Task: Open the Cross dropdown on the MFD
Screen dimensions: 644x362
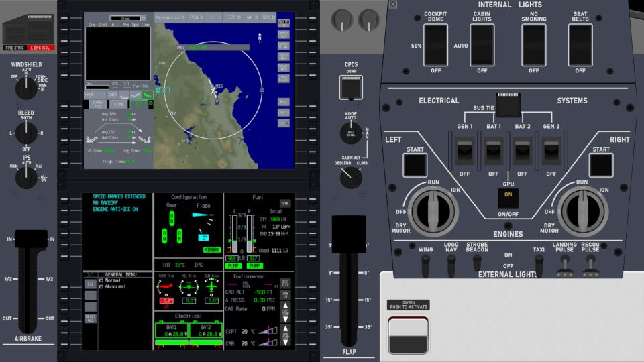Action: tap(127, 19)
